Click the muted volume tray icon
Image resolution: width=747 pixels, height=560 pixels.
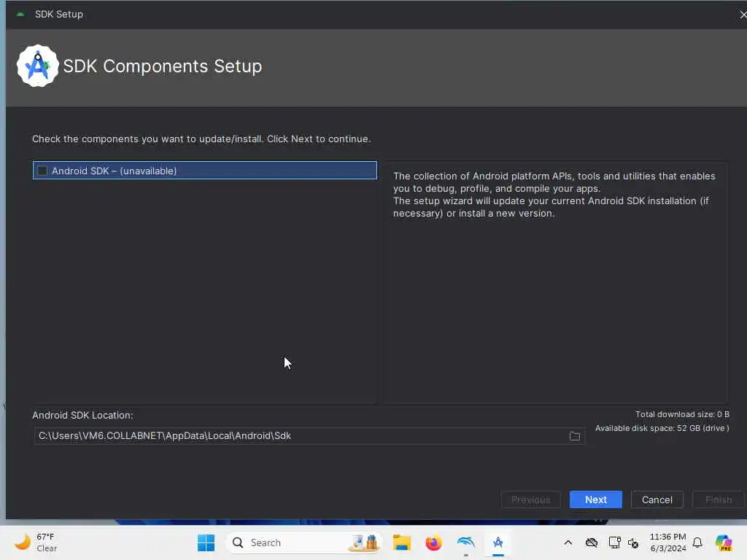(x=633, y=542)
